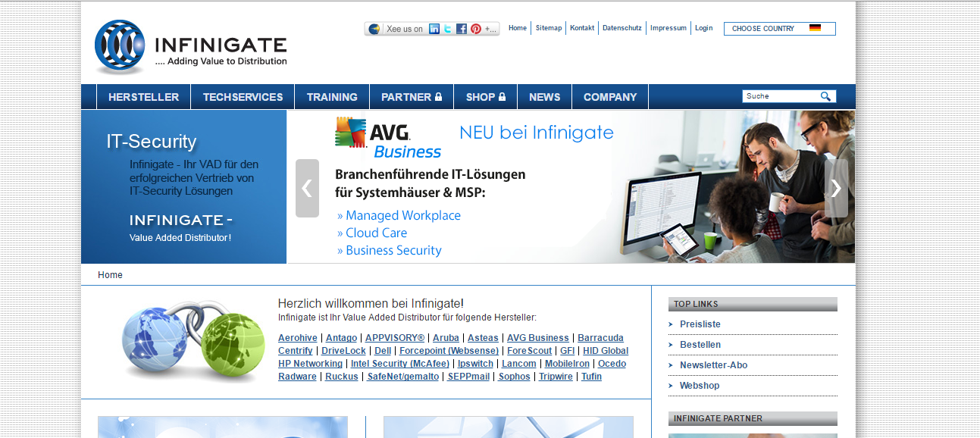Open the APPVISORY® manufacturer link
980x438 pixels.
pos(395,338)
